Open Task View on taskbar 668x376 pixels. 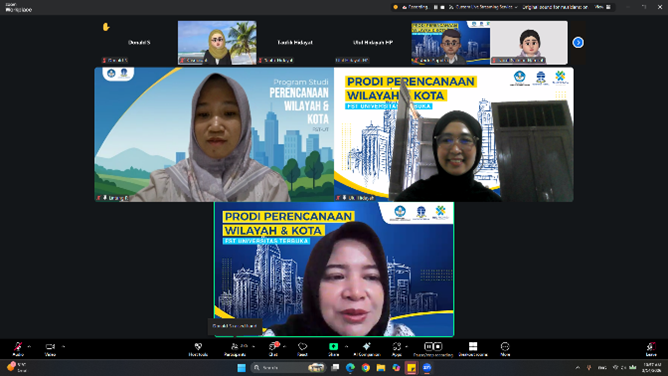click(335, 367)
